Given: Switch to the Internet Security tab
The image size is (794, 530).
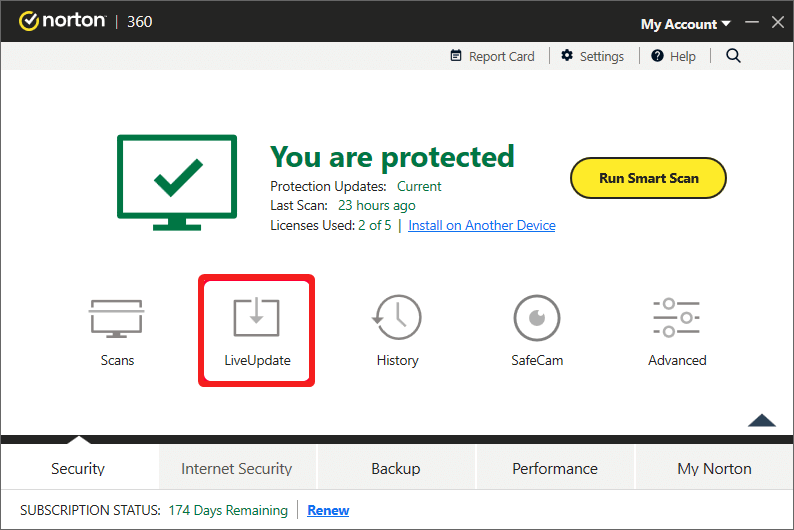Looking at the screenshot, I should (x=237, y=468).
